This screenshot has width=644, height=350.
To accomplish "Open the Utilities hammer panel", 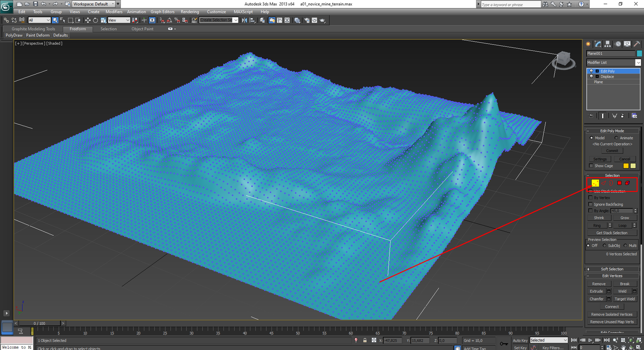I will coord(636,44).
